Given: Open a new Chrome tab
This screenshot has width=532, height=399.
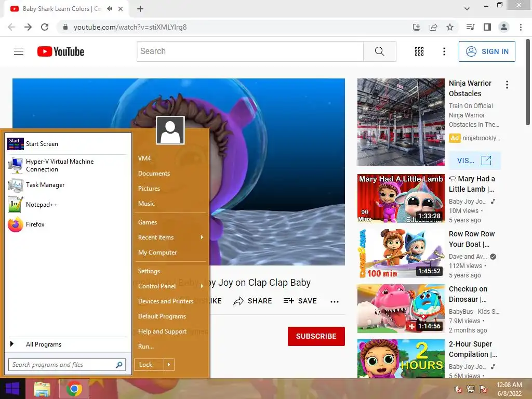Looking at the screenshot, I should [x=140, y=9].
